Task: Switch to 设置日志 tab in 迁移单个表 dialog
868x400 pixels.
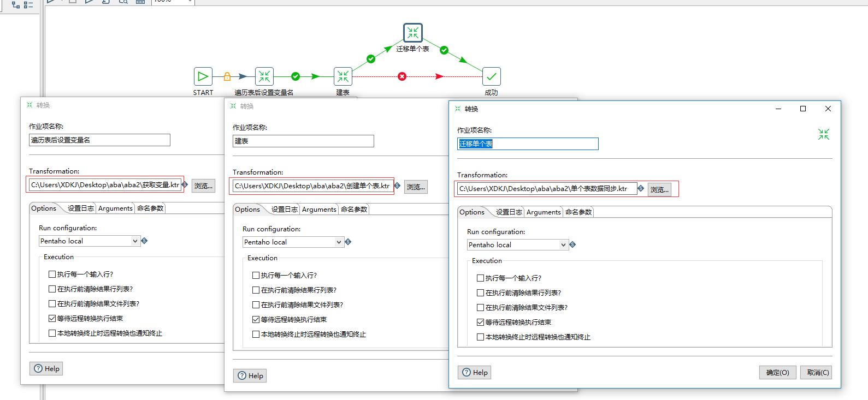Action: (x=509, y=212)
